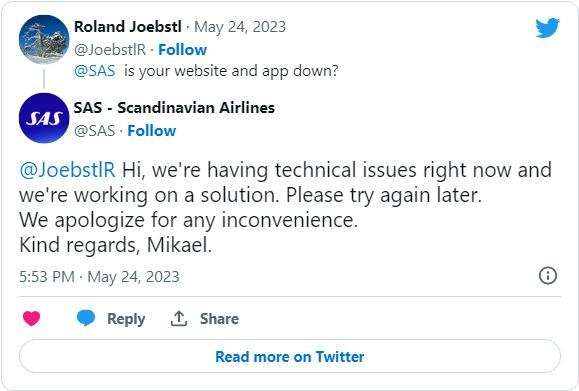Image resolution: width=579 pixels, height=391 pixels.
Task: Open the SAS logo avatar
Action: click(x=44, y=118)
